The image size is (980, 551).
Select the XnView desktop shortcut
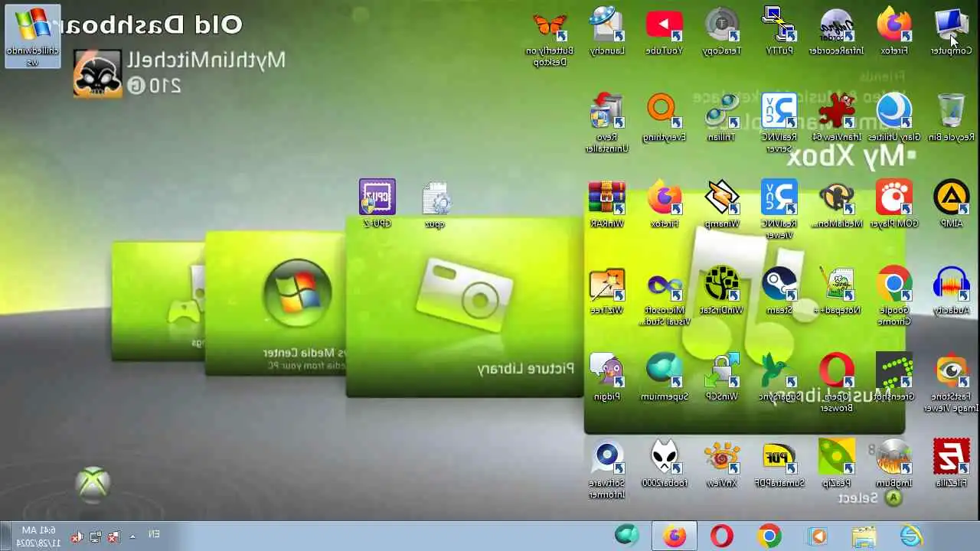722,464
